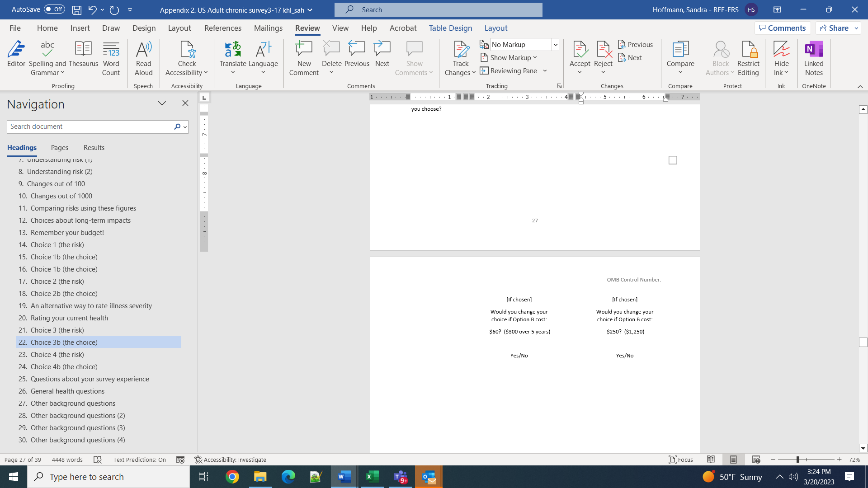Click the zoom slider handle

[798, 460]
